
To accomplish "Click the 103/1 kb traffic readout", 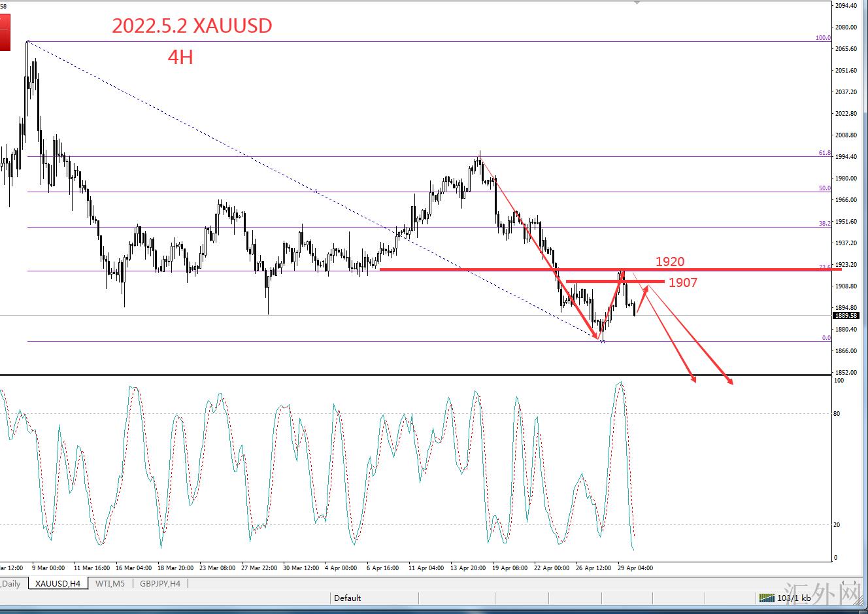I will [793, 598].
